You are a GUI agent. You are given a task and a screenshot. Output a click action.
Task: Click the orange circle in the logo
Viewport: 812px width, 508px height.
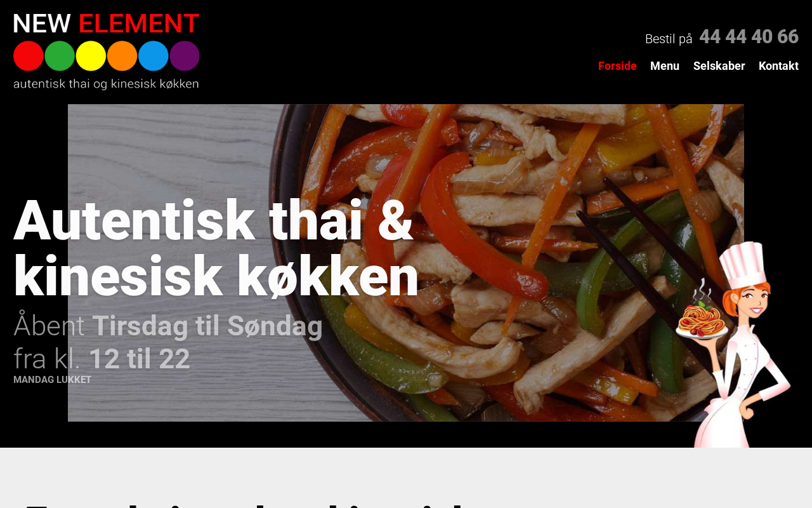point(122,56)
